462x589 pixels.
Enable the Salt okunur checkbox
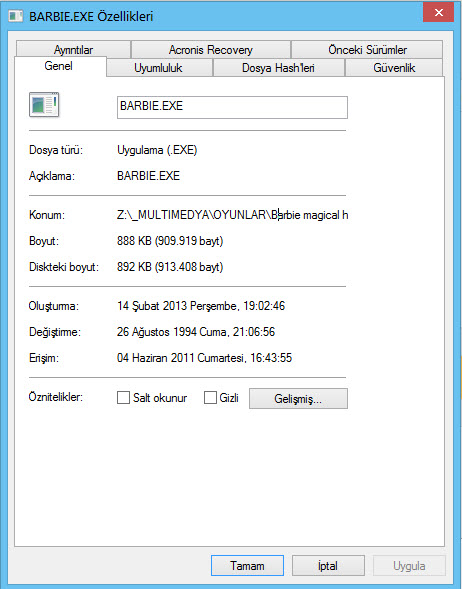[123, 398]
